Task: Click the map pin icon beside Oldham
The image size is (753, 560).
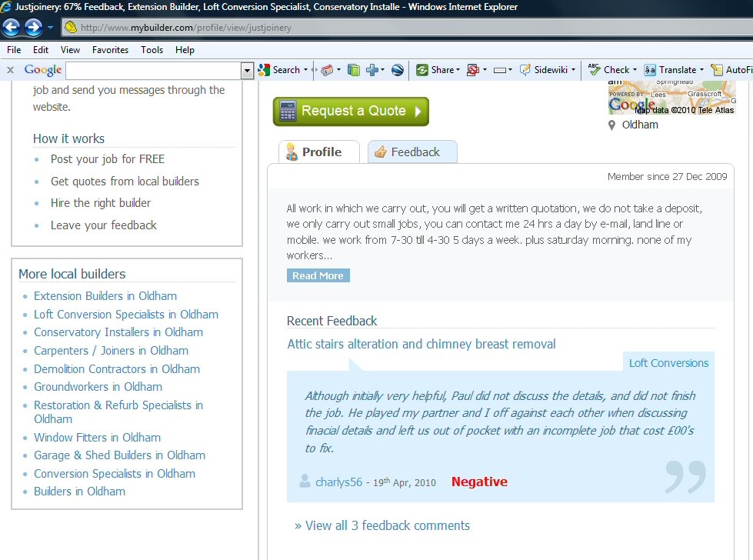Action: 612,125
